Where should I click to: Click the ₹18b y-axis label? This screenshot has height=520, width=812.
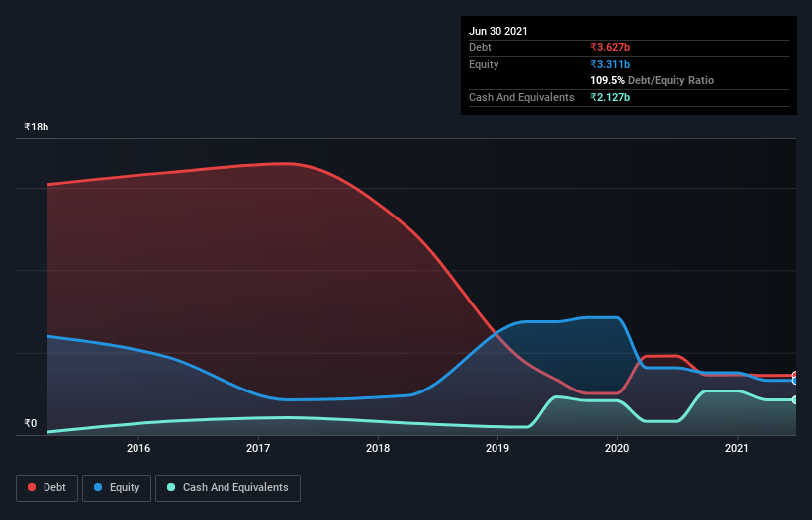pos(37,127)
